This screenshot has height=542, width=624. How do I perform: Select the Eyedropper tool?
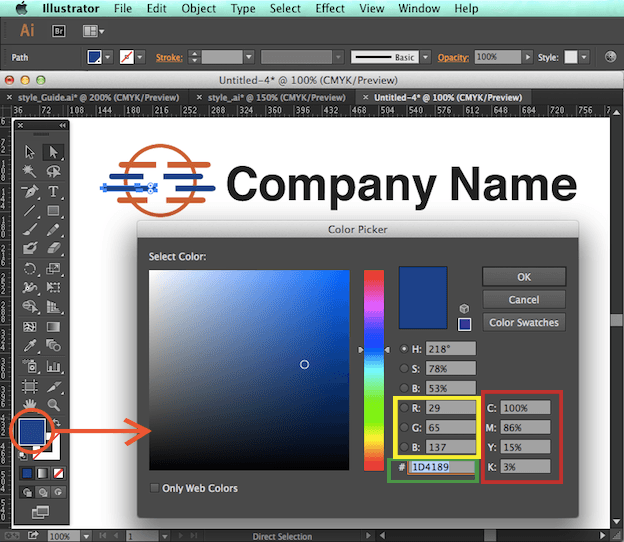(x=30, y=345)
